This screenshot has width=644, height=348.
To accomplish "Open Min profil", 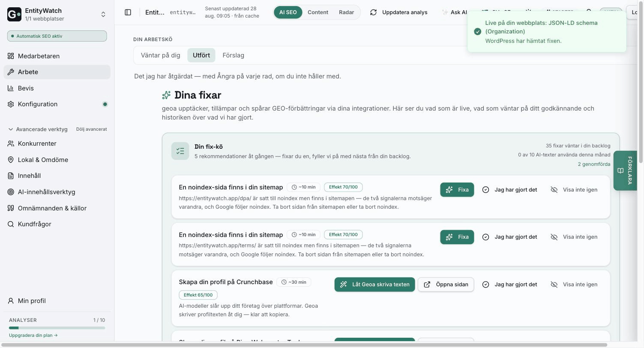I will click(57, 301).
